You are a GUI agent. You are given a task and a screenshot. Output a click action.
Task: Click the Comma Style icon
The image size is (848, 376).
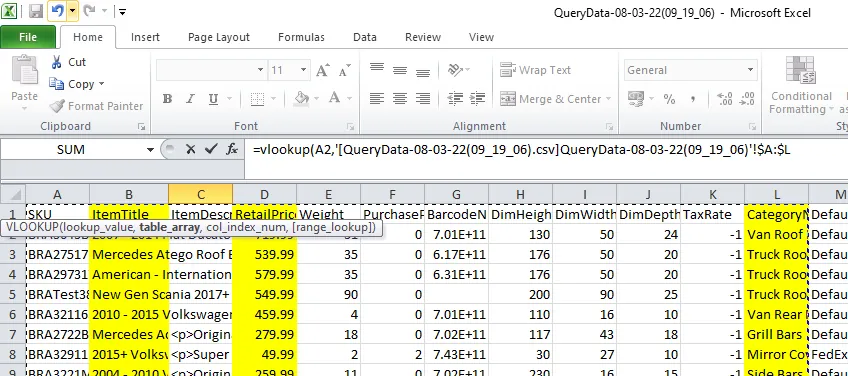point(693,99)
